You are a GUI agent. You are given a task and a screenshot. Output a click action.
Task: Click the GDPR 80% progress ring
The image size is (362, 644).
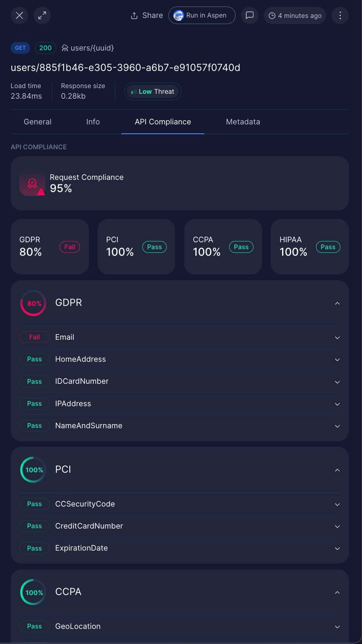point(33,303)
